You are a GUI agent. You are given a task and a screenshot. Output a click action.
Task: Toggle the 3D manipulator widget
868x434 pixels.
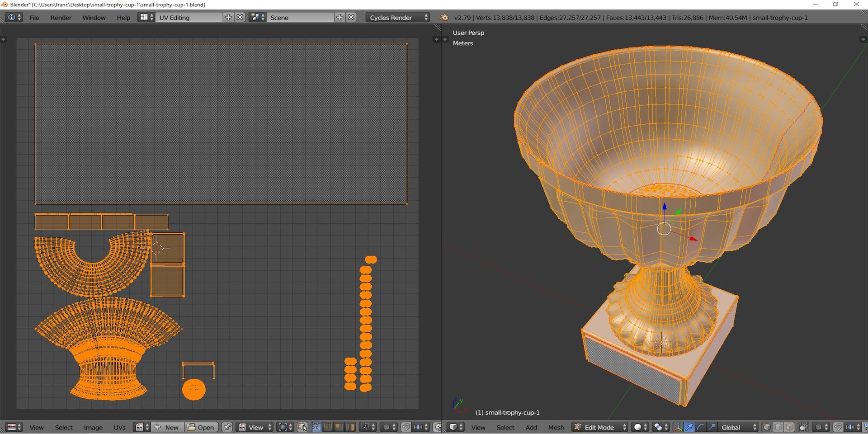678,427
